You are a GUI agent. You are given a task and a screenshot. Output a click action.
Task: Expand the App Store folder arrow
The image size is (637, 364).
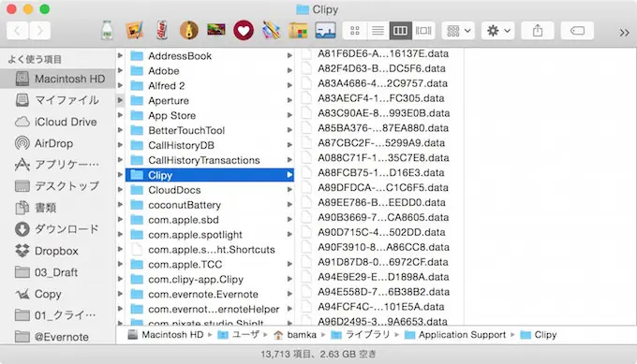289,115
